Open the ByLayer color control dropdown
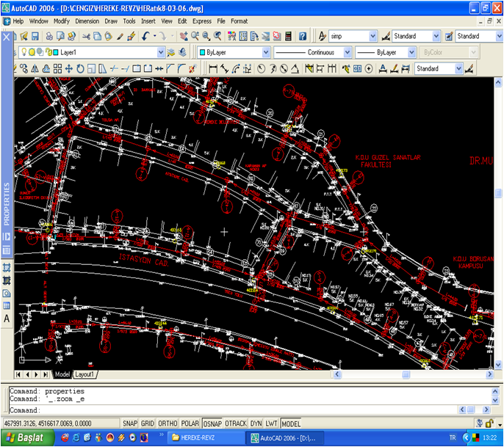504x447 pixels. pyautogui.click(x=266, y=52)
